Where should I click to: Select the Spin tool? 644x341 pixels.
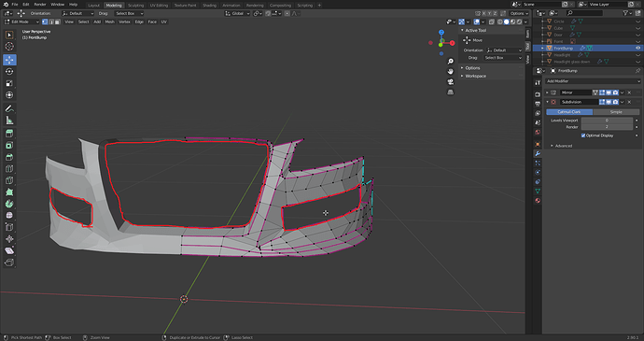[9, 204]
